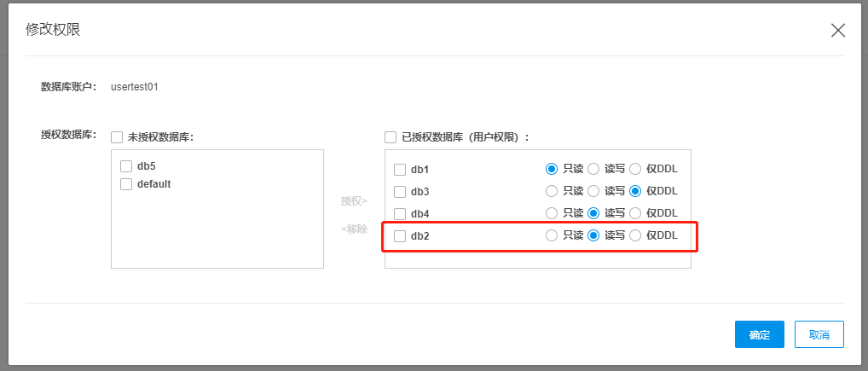Check the db1 checkbox

tap(400, 169)
